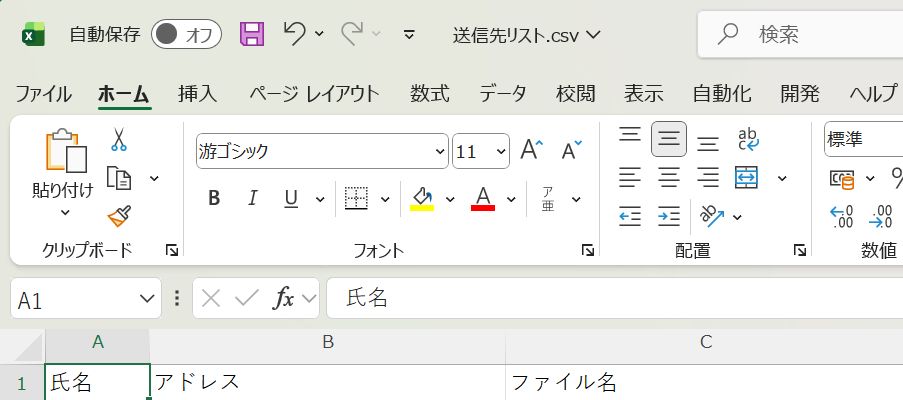Image resolution: width=903 pixels, height=400 pixels.
Task: Click the Save floppy disk icon
Action: point(252,35)
